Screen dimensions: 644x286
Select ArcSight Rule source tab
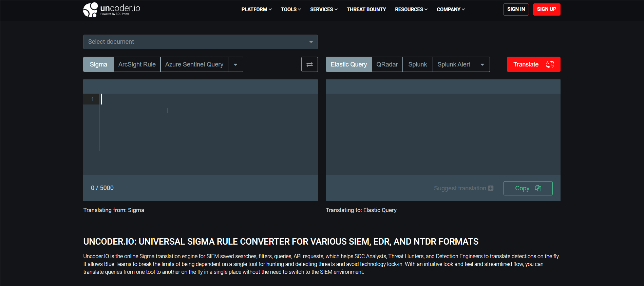[137, 64]
